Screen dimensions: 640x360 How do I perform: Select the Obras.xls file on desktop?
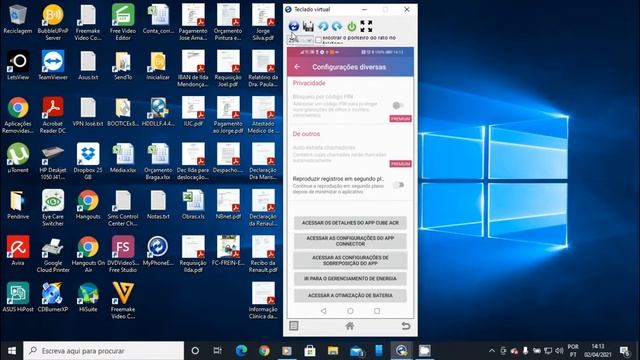click(193, 204)
